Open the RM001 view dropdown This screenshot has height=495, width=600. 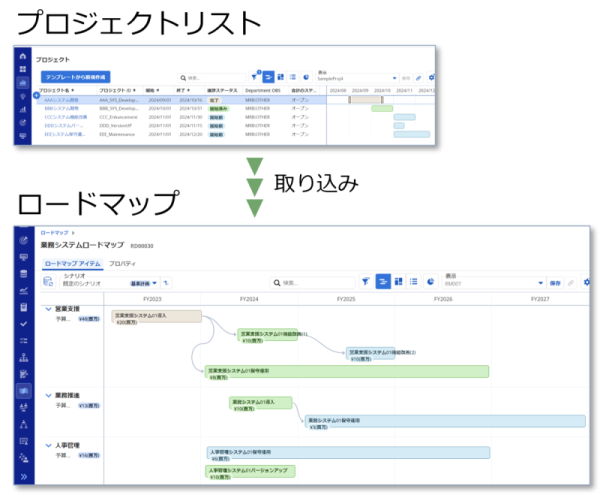494,283
